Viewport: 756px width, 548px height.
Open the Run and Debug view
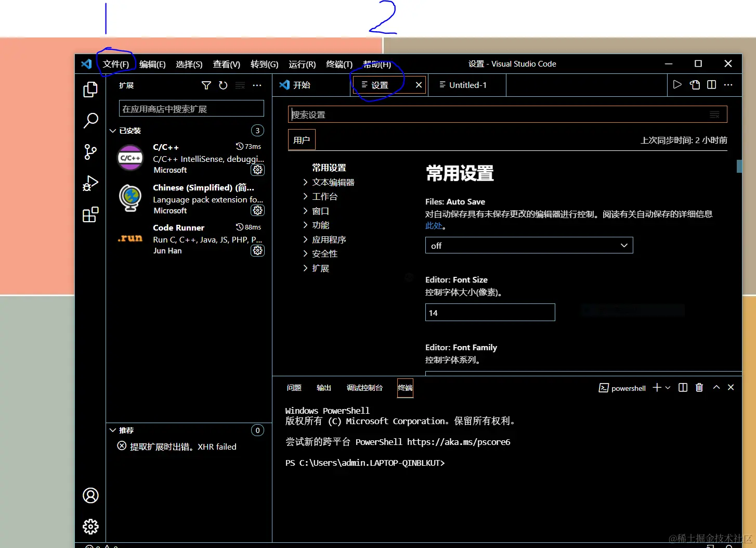90,183
